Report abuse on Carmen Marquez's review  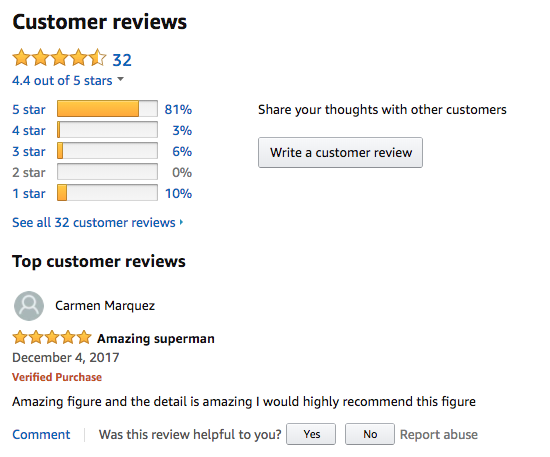click(439, 435)
